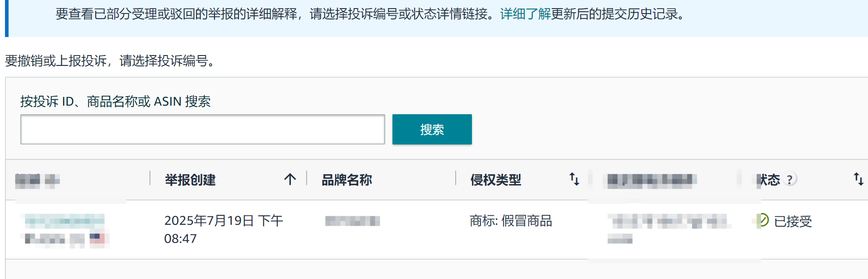Click the 2025年7月19日 creation date cell

coord(224,229)
